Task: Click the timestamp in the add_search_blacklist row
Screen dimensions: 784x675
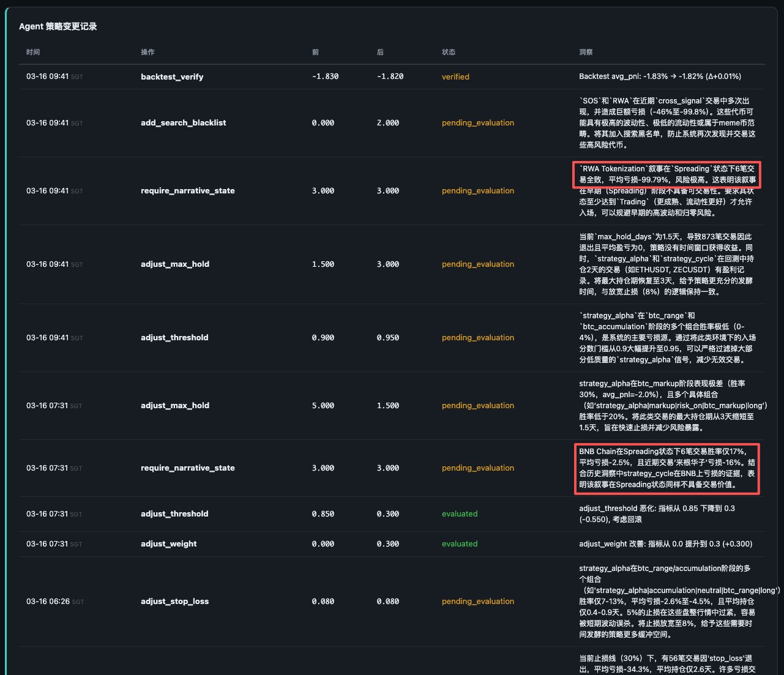Action: coord(54,122)
